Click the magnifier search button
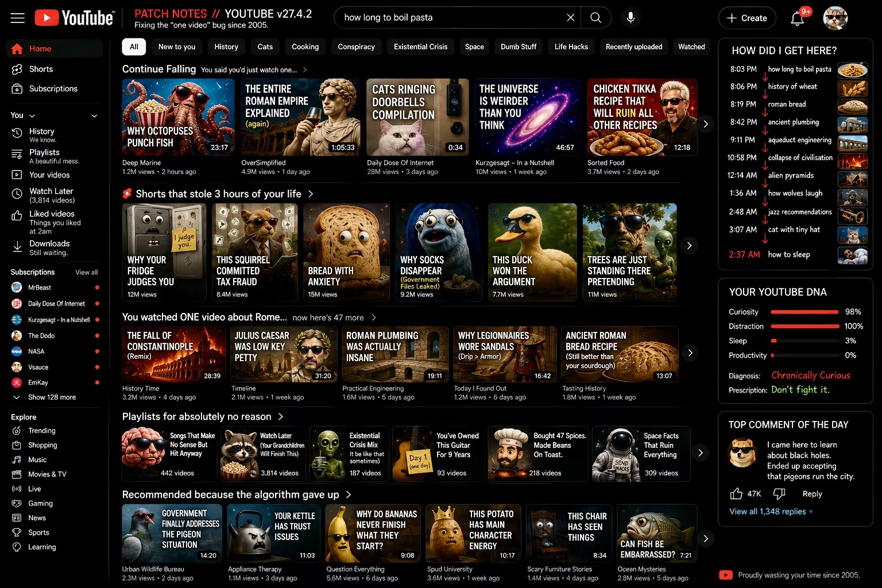This screenshot has height=588, width=882. click(x=596, y=18)
